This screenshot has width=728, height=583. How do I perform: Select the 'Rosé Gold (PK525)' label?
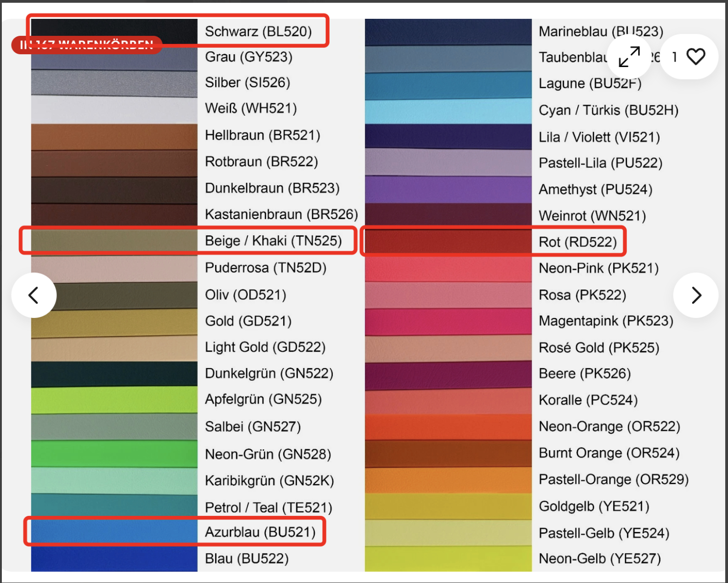pyautogui.click(x=599, y=348)
